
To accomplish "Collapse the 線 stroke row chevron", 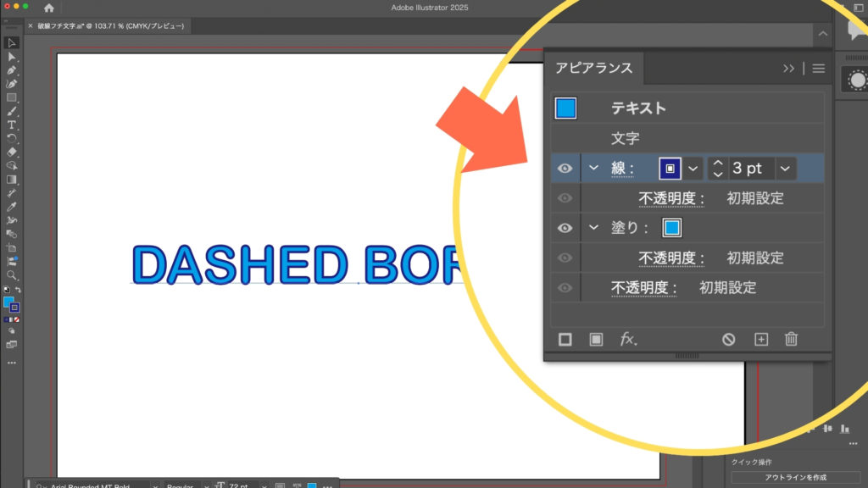I will pos(593,169).
